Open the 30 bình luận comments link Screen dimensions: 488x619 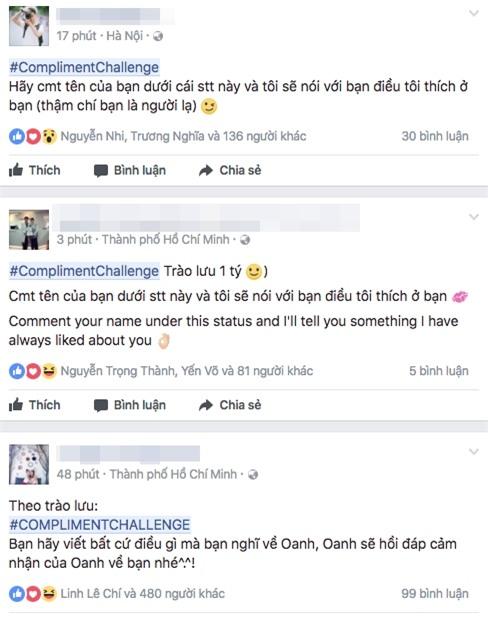tap(435, 136)
